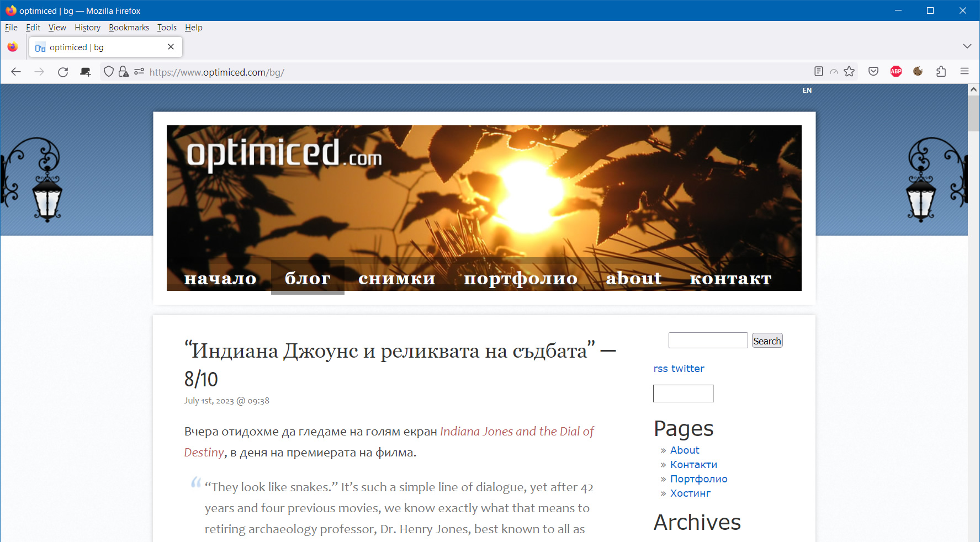Click the vertical scrollbar thumb
This screenshot has width=980, height=542.
pyautogui.click(x=973, y=113)
